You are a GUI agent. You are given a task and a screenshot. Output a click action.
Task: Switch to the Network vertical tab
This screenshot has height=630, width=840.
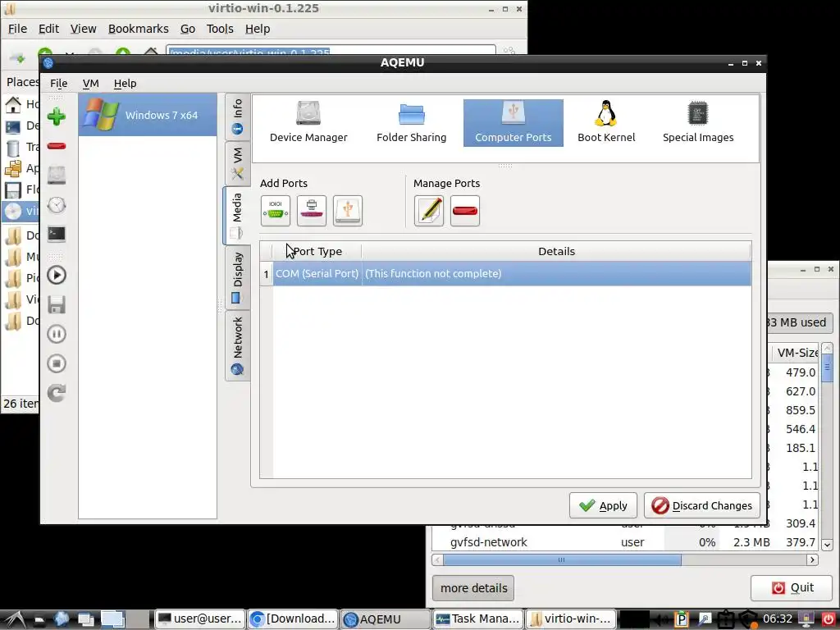(x=237, y=345)
